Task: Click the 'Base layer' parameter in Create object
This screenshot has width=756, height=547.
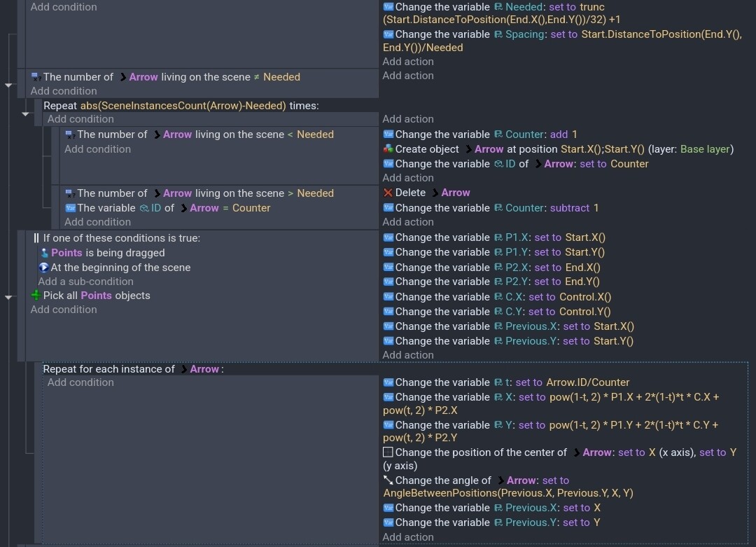Action: click(705, 149)
